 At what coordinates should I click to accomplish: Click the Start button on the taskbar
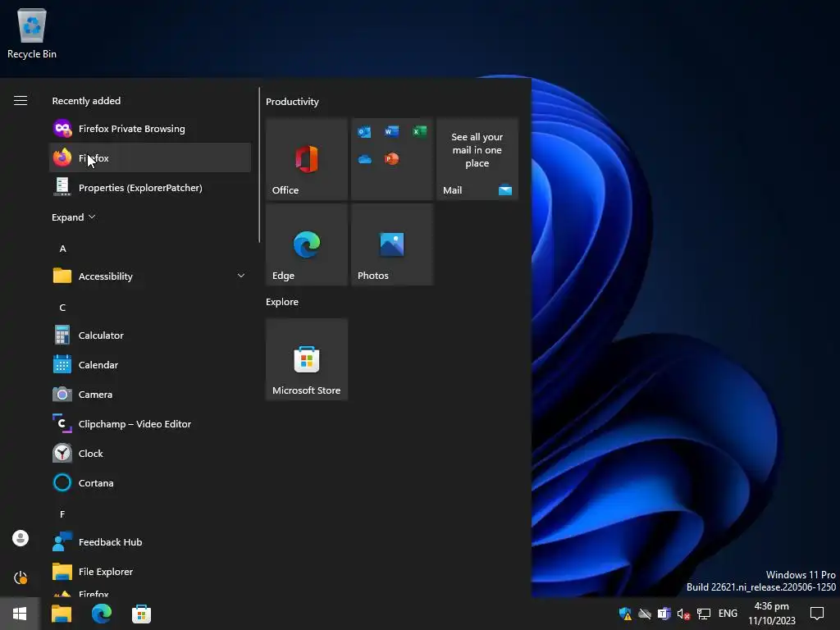(20, 614)
